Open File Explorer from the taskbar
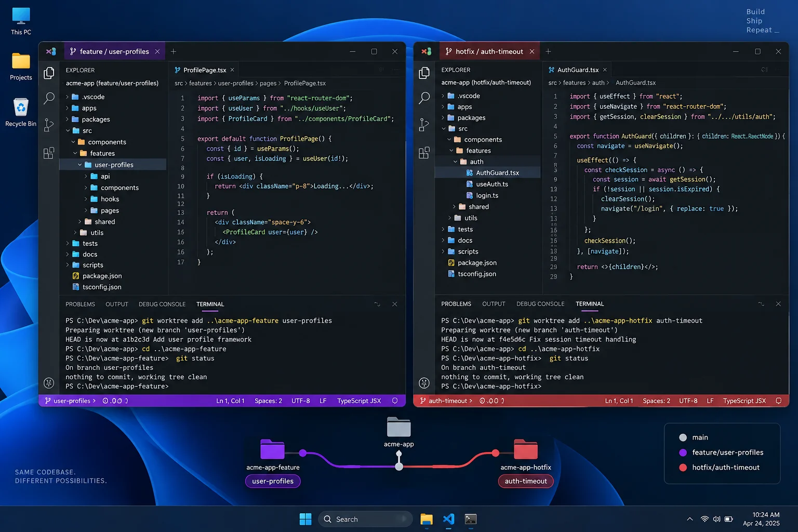The width and height of the screenshot is (798, 532). click(x=427, y=519)
